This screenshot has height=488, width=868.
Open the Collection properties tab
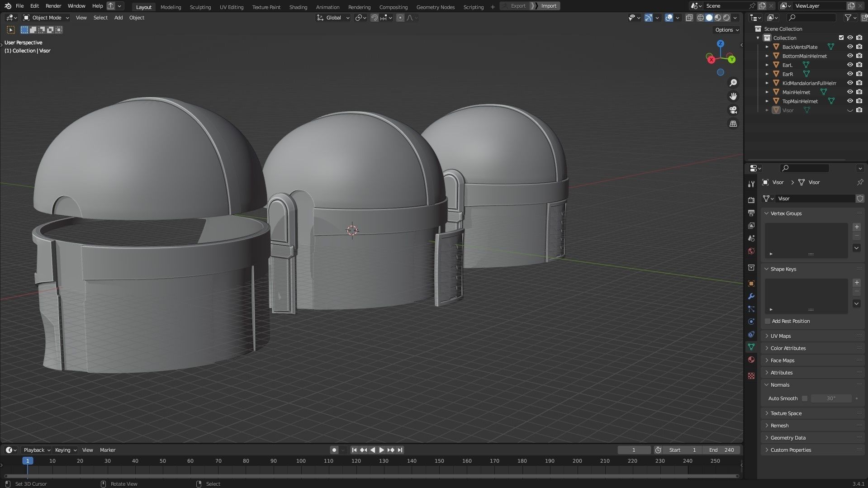(x=751, y=267)
